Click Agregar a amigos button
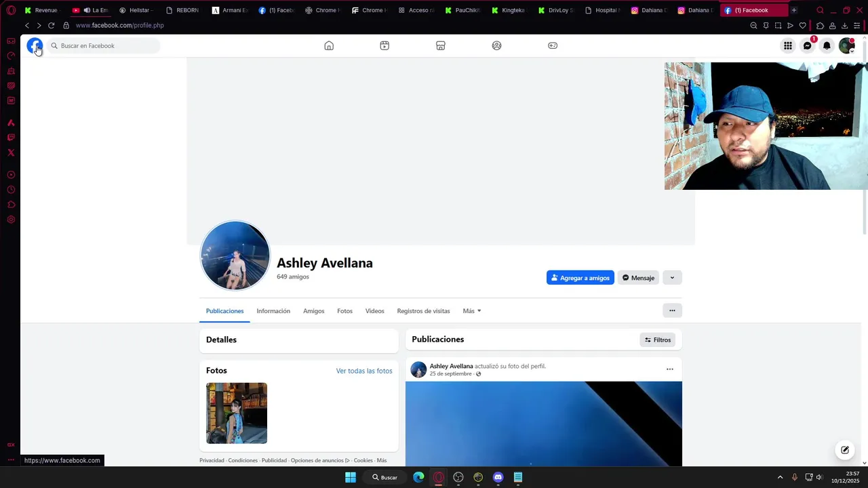 point(580,277)
